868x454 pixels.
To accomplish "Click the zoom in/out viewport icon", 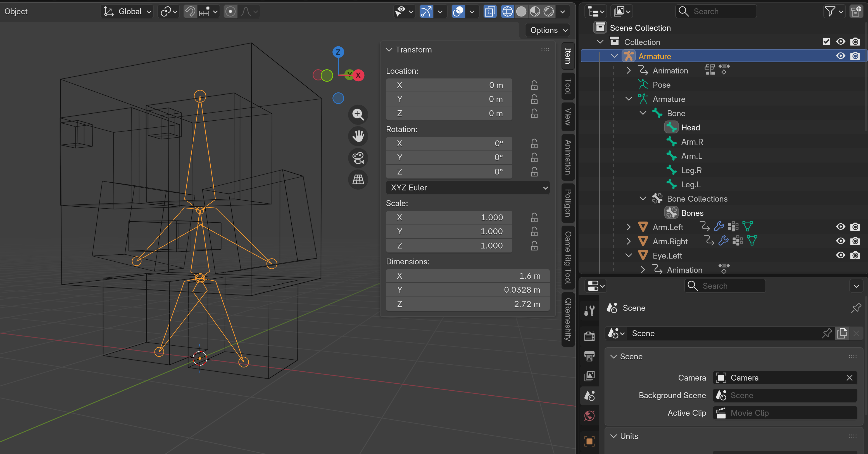I will point(358,114).
